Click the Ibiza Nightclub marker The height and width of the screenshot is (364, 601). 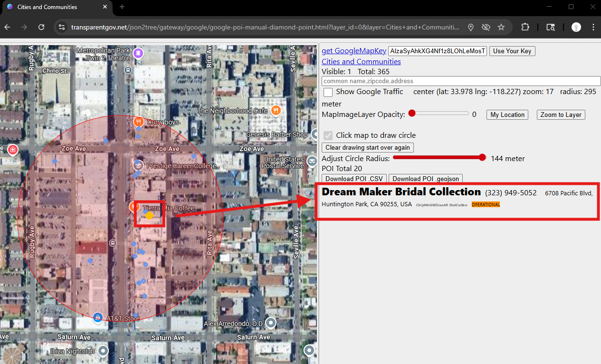coord(103,351)
